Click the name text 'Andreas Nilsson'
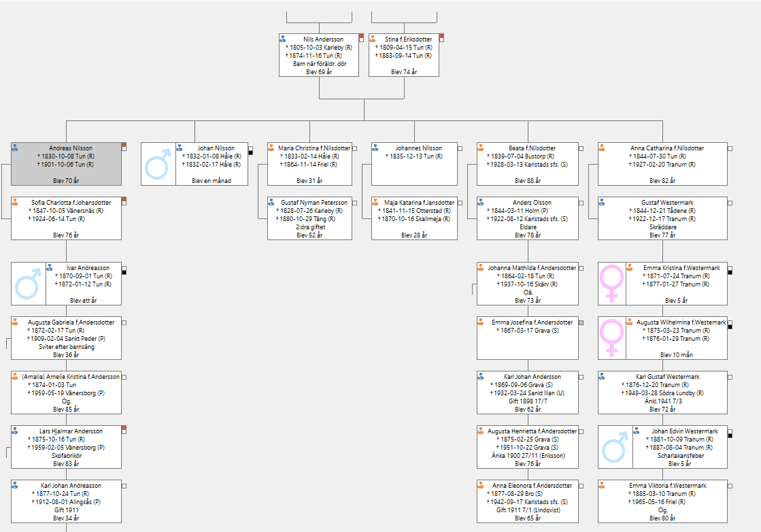761x532 pixels. pyautogui.click(x=70, y=148)
